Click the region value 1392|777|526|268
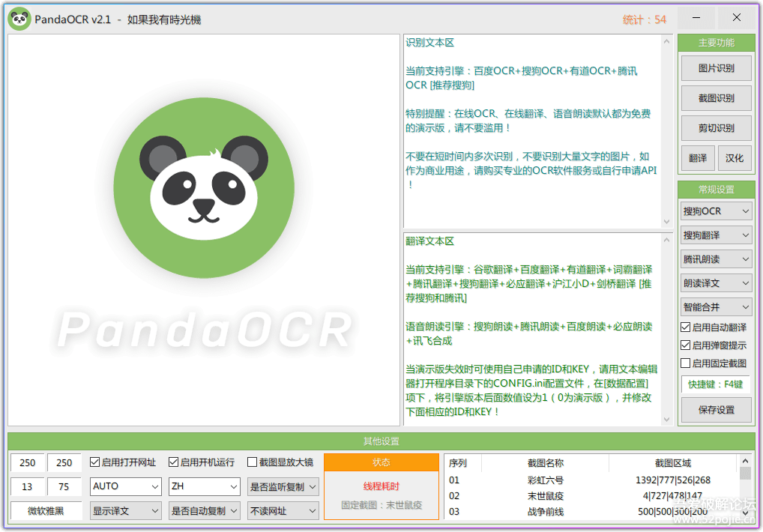Viewport: 763px width, 532px height. pos(673,480)
